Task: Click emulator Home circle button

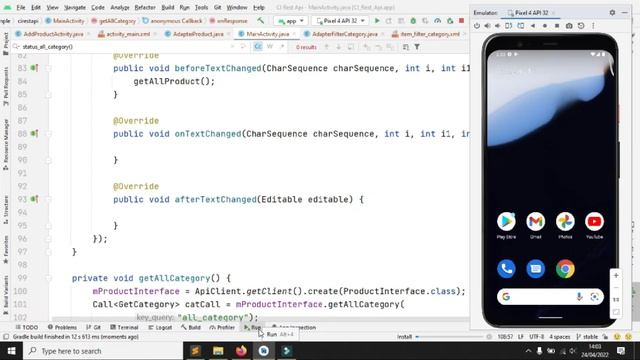Action: click(x=544, y=26)
